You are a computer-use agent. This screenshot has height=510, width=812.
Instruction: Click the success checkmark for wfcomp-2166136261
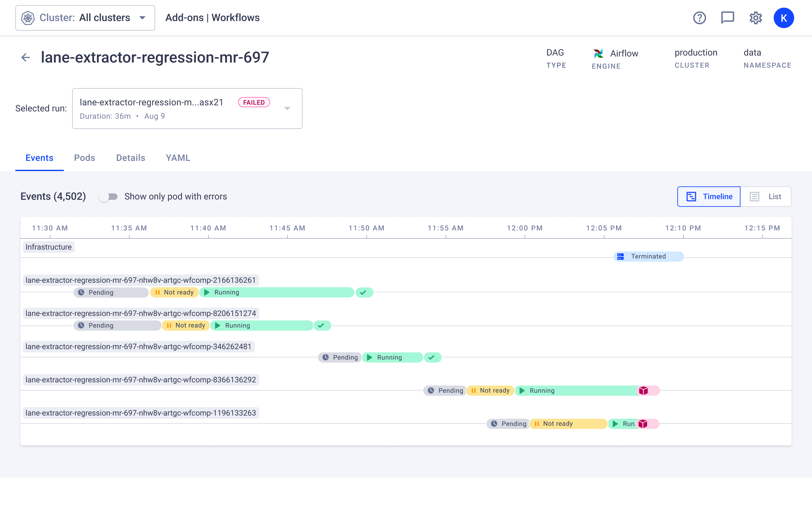point(364,293)
